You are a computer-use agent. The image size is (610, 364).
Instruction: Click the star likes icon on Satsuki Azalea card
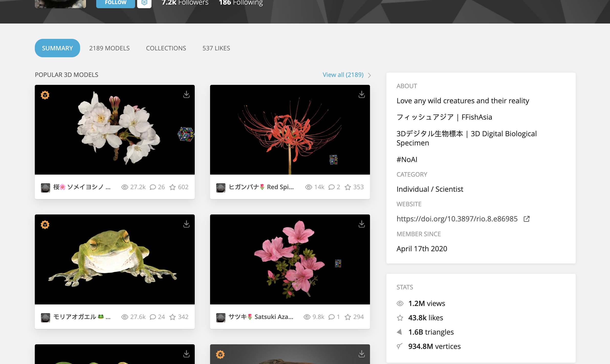click(348, 317)
